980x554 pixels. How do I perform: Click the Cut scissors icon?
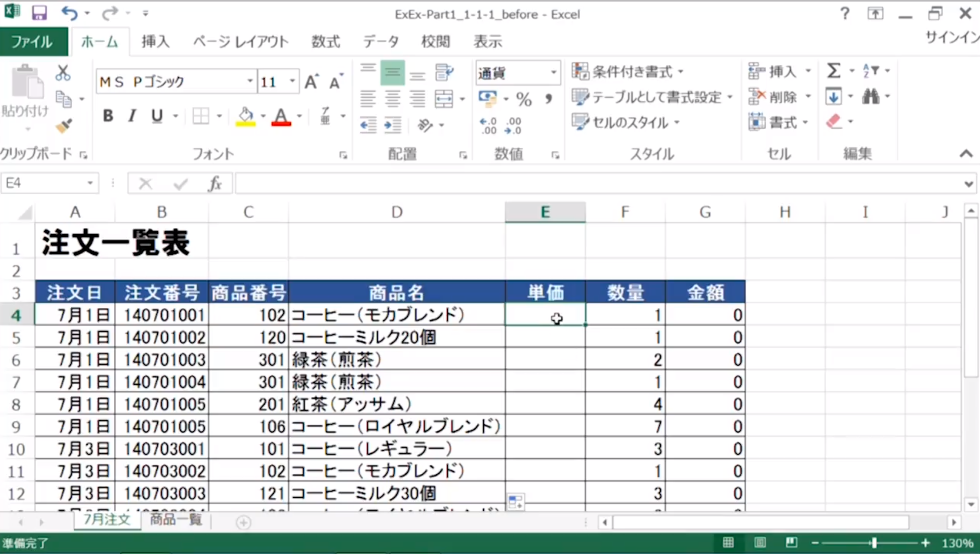point(63,72)
